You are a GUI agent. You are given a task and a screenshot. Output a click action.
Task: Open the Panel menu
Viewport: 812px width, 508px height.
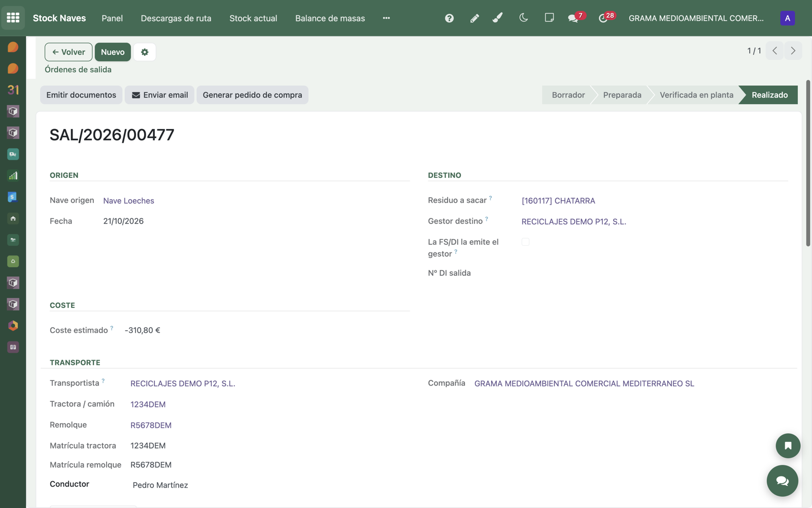(112, 18)
